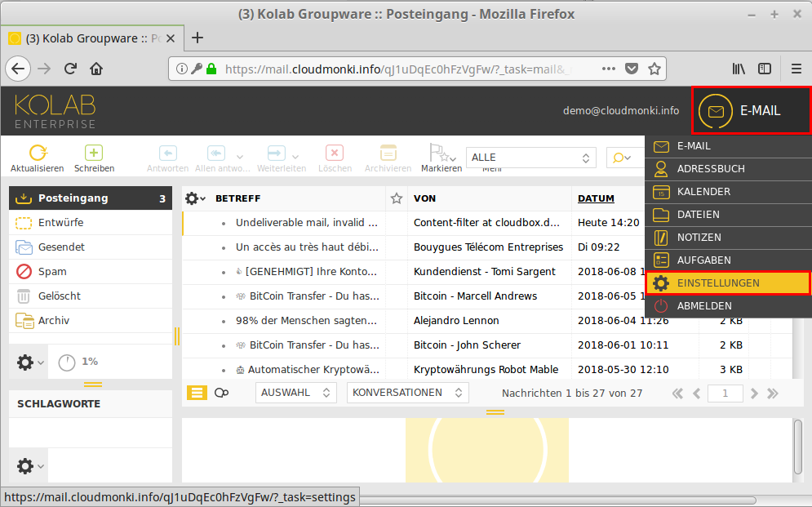
Task: Open list options gear beside BETREFF
Action: pyautogui.click(x=195, y=198)
